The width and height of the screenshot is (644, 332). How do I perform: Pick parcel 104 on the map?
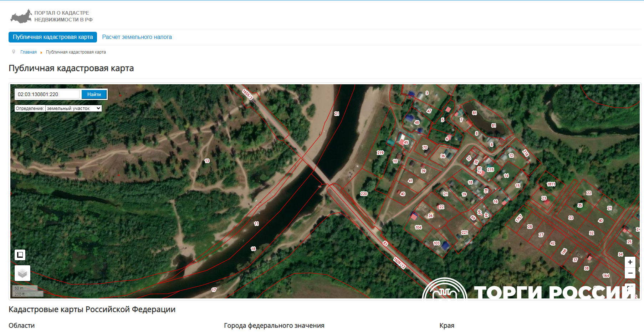point(418,227)
